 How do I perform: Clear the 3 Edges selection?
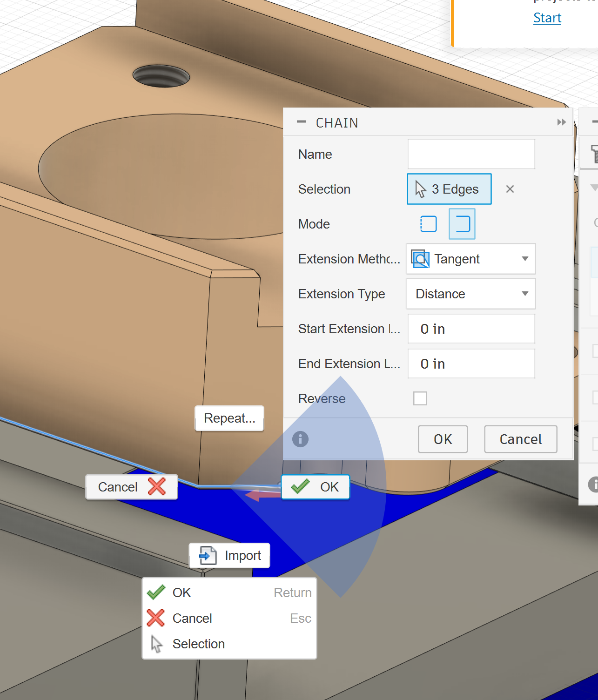tap(510, 189)
